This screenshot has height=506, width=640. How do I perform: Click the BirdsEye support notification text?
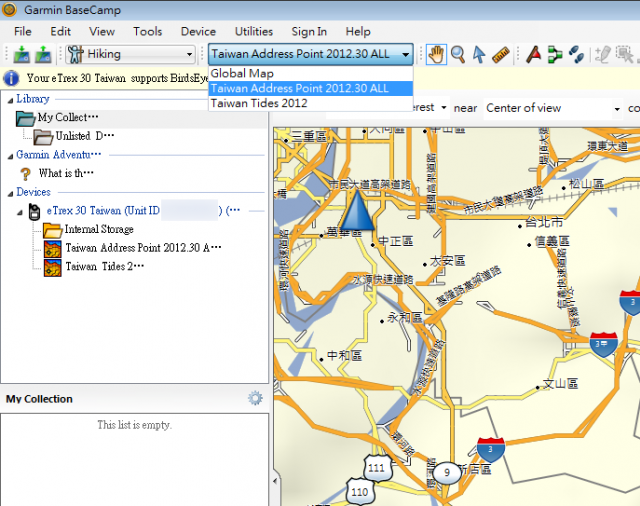click(x=118, y=78)
